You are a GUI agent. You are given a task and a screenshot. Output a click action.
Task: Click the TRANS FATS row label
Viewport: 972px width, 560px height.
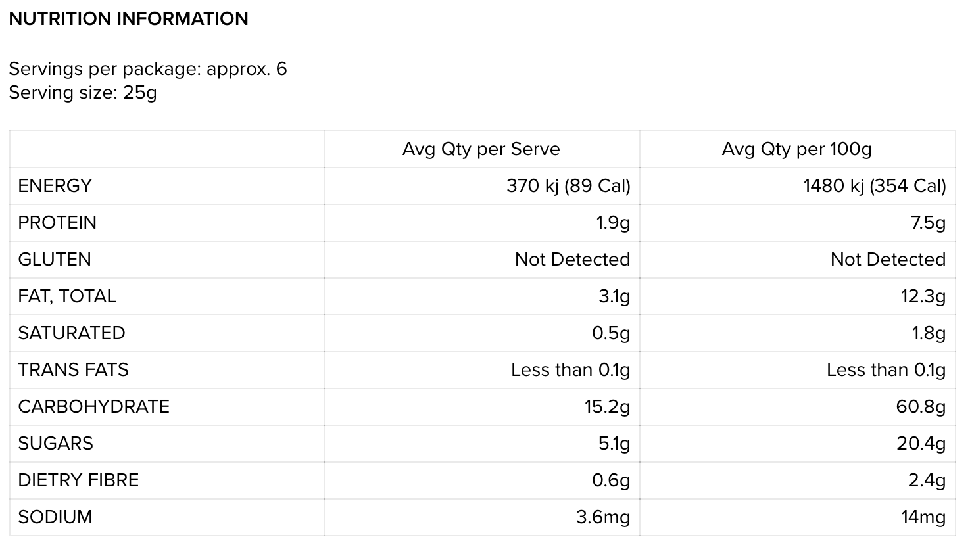coord(74,370)
